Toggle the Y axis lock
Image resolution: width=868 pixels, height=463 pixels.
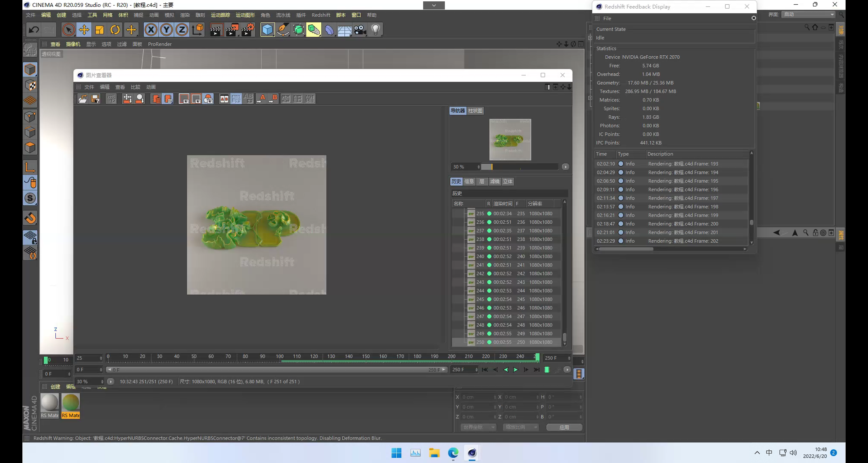166,30
